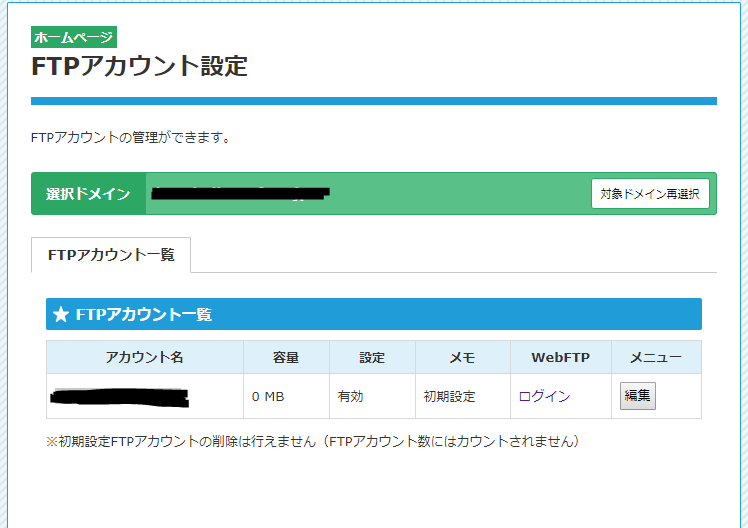This screenshot has width=748, height=528.
Task: Click the ホームページ green label
Action: [74, 37]
